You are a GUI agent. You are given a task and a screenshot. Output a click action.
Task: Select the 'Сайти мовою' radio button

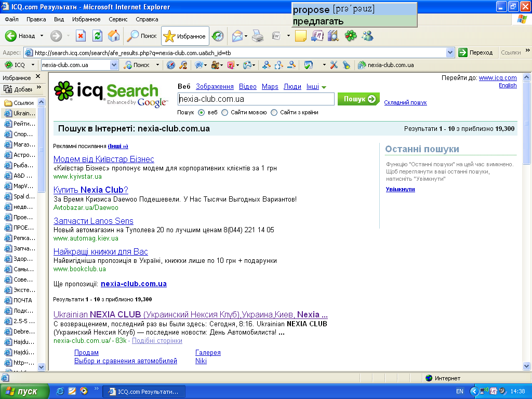coord(224,112)
